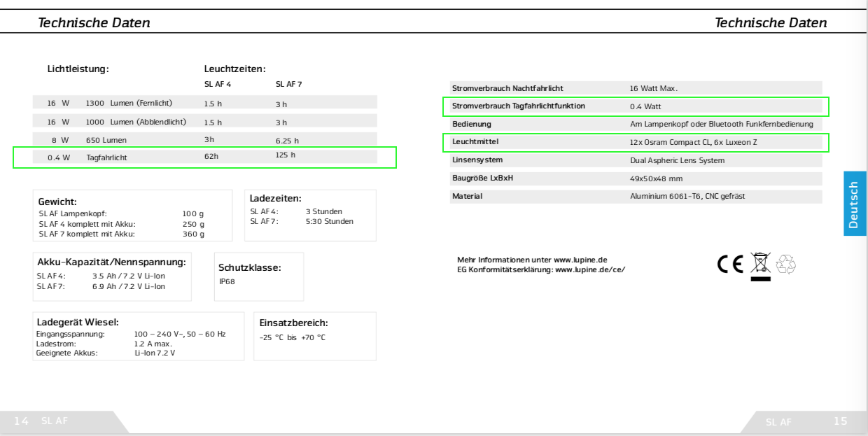Viewport: 868px width, 436px height.
Task: Click the Ladezeiten info box heading
Action: pyautogui.click(x=275, y=199)
